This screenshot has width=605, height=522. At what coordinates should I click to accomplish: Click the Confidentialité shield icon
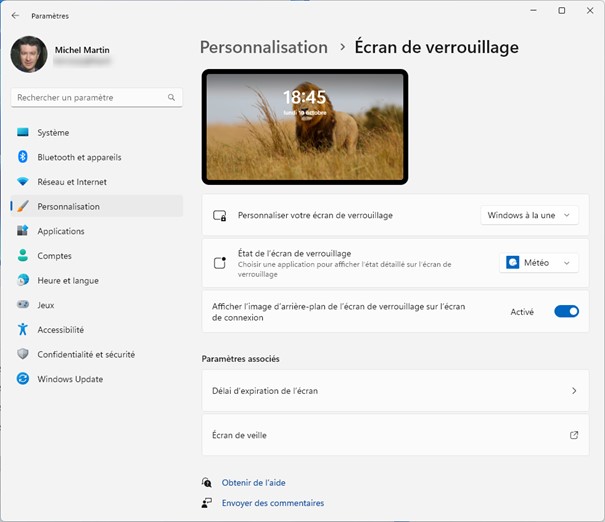(x=23, y=354)
